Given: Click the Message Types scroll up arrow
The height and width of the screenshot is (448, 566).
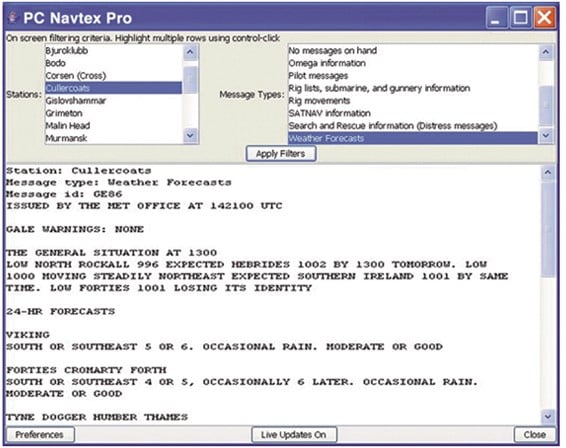Looking at the screenshot, I should click(546, 52).
